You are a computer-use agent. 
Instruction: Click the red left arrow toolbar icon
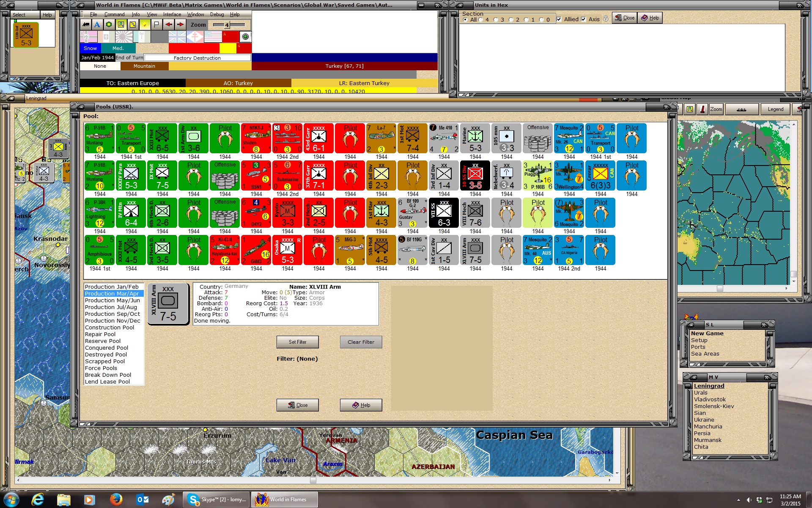(x=169, y=25)
